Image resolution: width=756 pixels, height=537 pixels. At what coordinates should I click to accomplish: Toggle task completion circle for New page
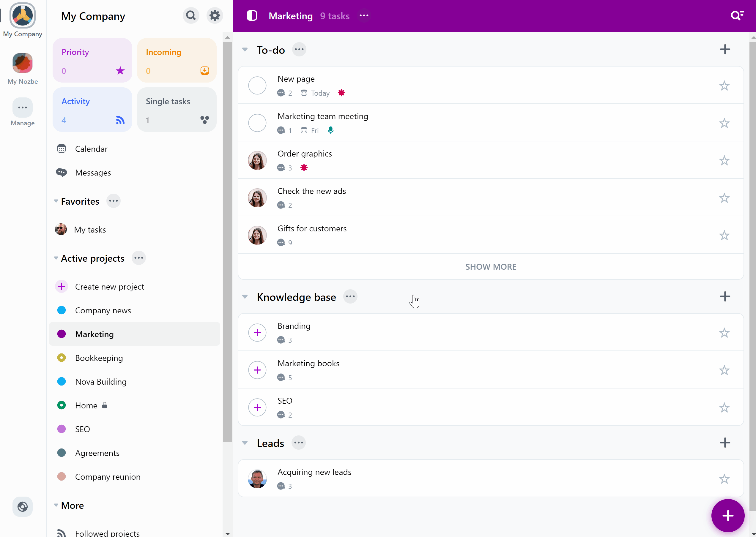(x=258, y=86)
